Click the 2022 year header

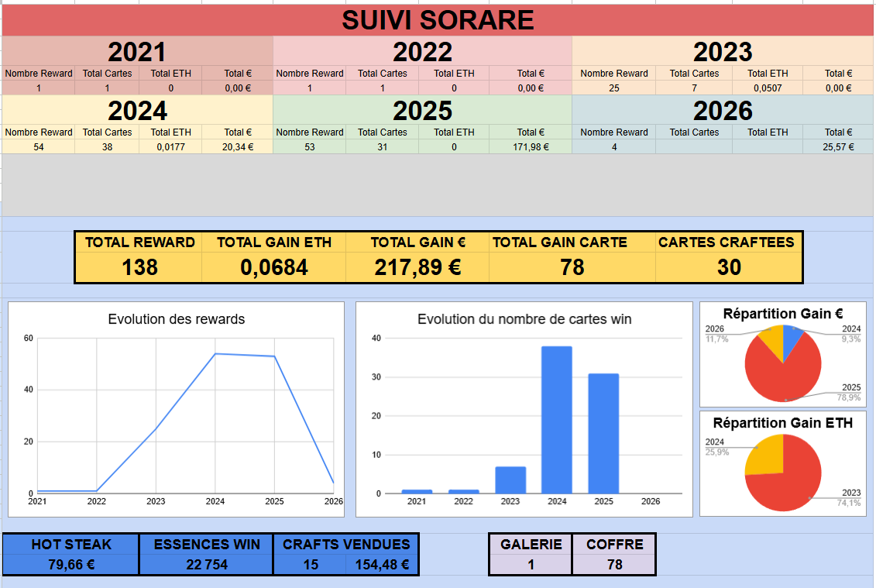pyautogui.click(x=422, y=51)
